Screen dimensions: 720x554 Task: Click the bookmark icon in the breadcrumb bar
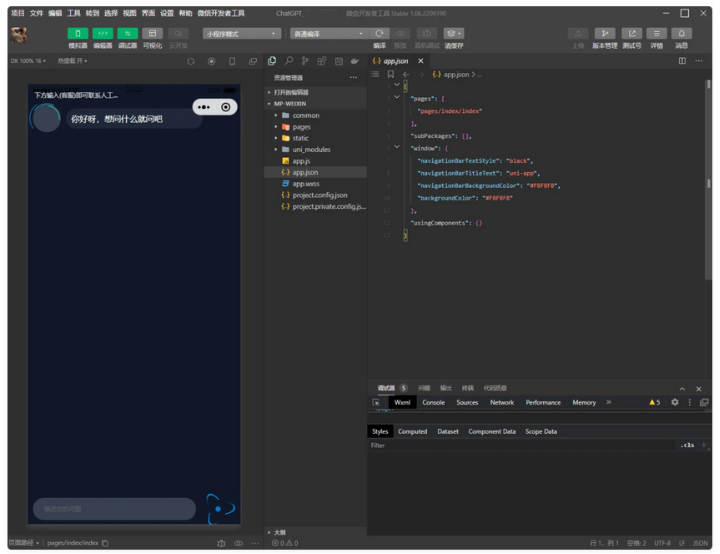click(x=390, y=74)
